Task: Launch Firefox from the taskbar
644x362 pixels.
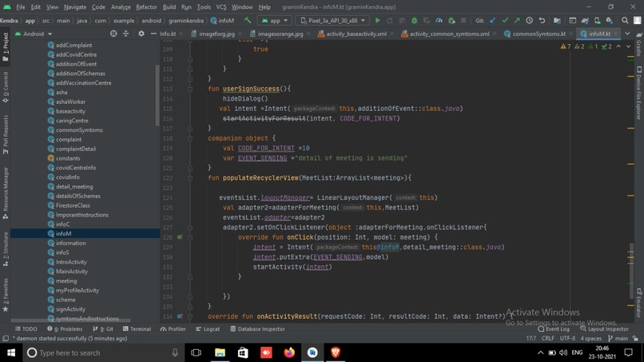Action: pos(289,352)
